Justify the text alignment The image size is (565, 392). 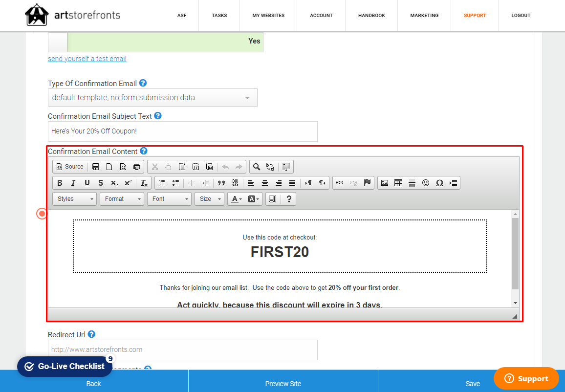(x=292, y=183)
